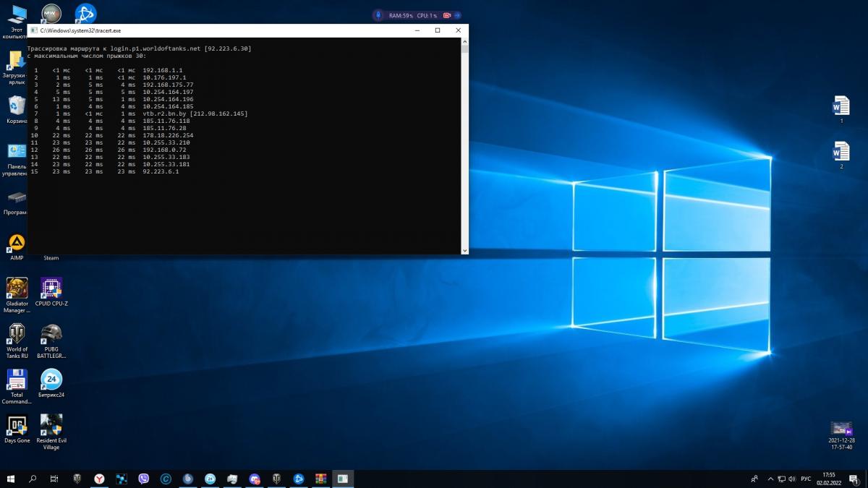The image size is (868, 488).
Task: Open Yandex Browser from the taskbar
Action: click(99, 479)
